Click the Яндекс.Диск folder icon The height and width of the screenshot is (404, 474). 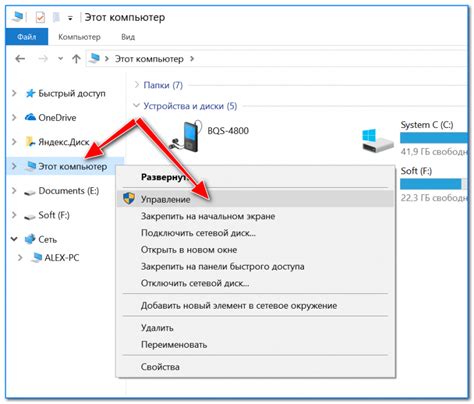[x=30, y=142]
